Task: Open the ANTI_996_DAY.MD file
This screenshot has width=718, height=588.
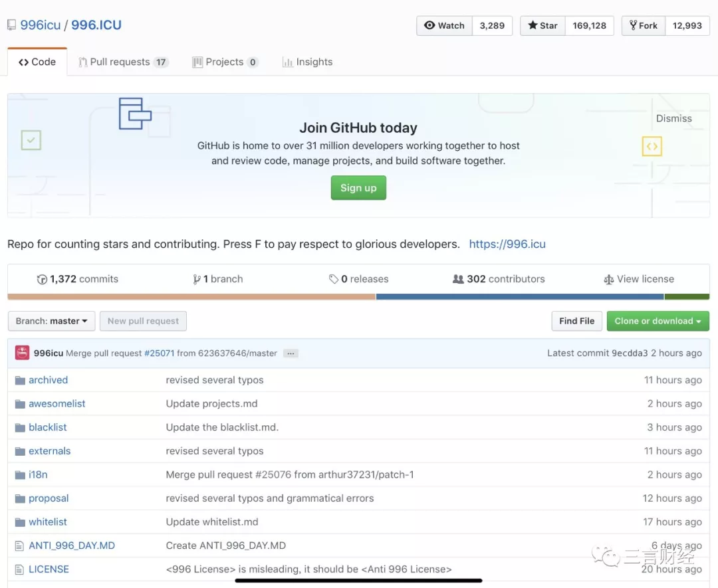Action: 72,546
